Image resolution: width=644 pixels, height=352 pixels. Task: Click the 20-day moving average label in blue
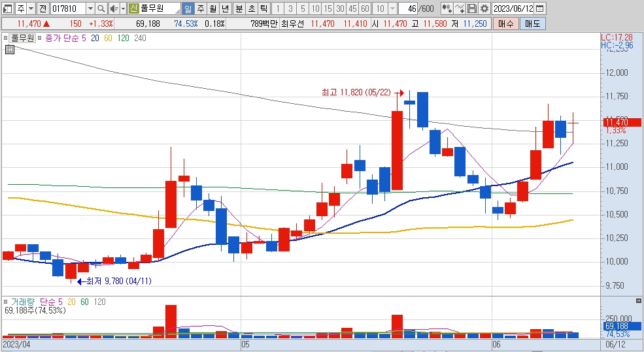95,38
